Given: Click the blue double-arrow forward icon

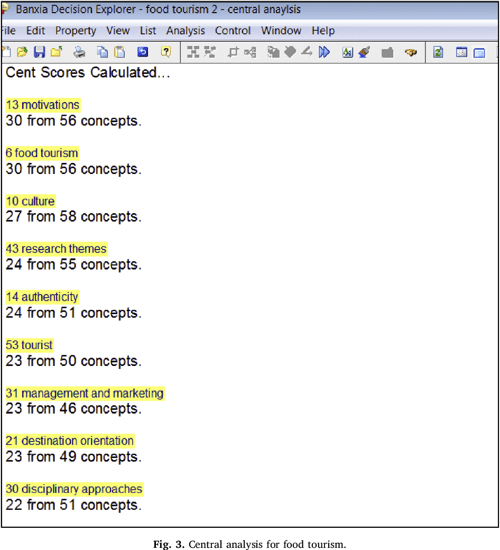Looking at the screenshot, I should [x=324, y=52].
